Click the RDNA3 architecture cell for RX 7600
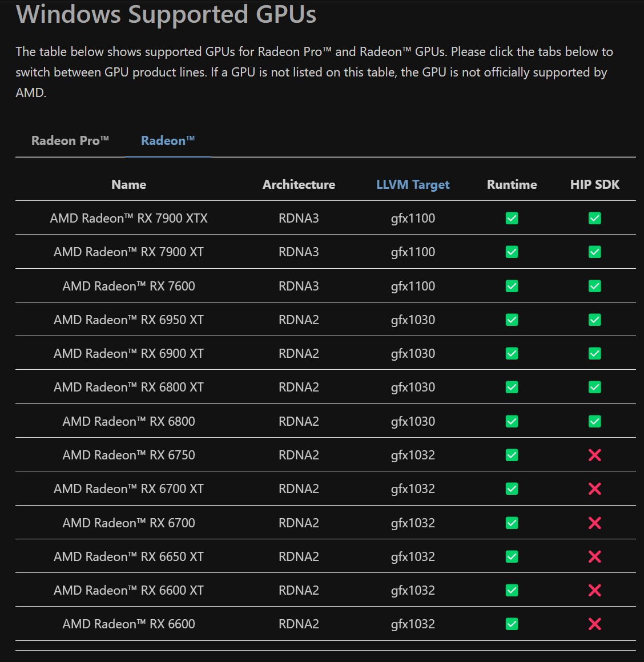The height and width of the screenshot is (662, 644). click(299, 286)
